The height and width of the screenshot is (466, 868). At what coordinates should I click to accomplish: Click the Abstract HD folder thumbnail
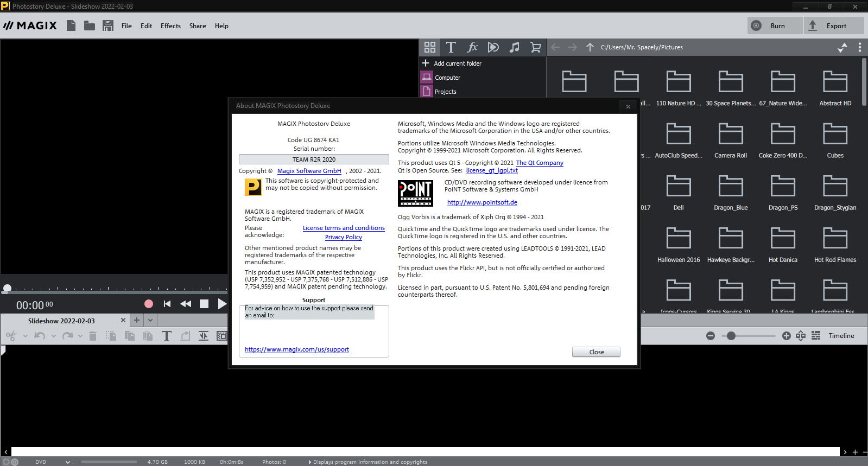click(835, 82)
